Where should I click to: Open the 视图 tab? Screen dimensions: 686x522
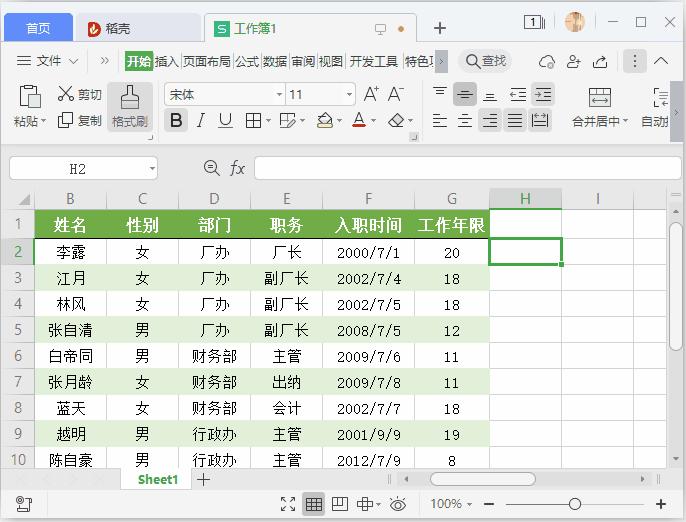pos(331,61)
